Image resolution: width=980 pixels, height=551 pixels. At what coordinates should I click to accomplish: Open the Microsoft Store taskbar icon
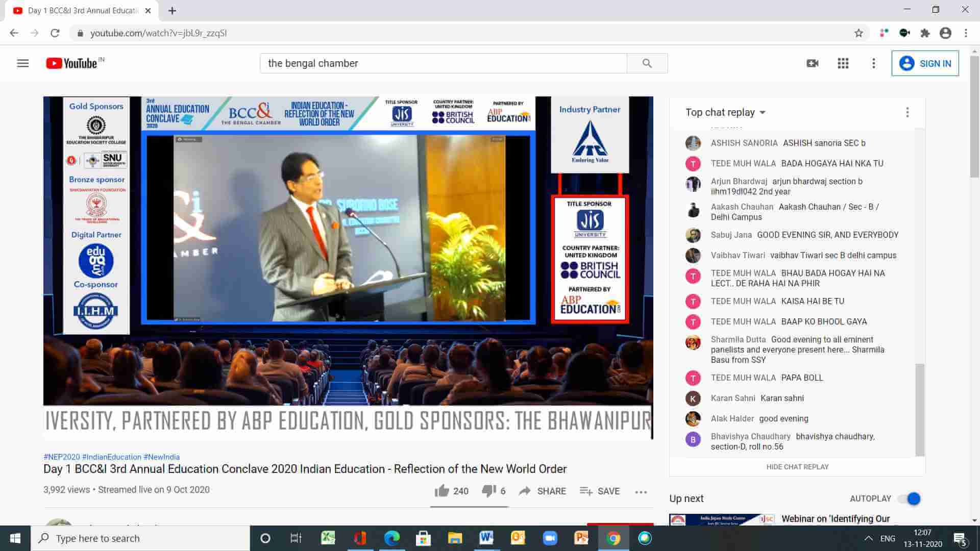click(423, 538)
